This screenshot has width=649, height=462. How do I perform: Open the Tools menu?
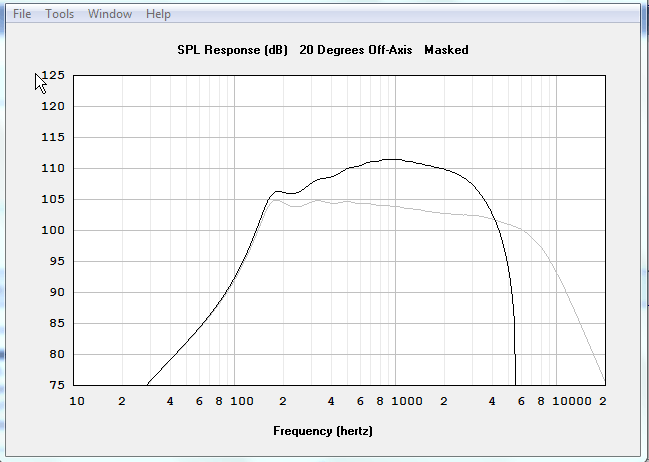click(60, 14)
